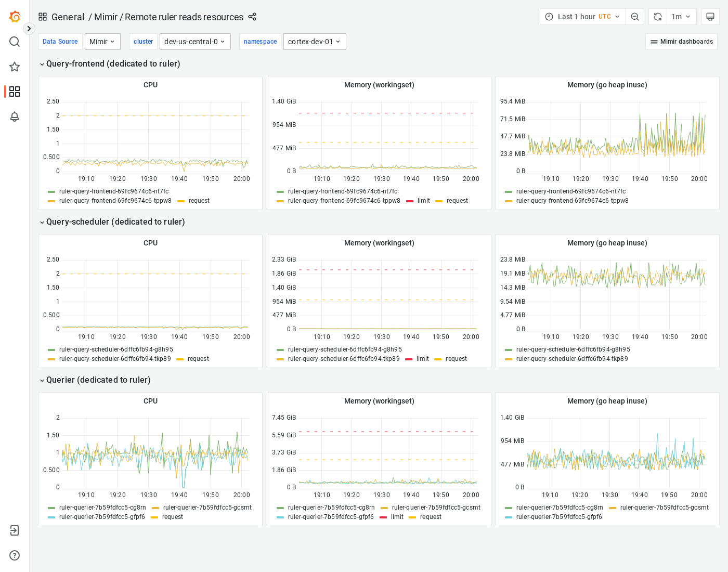Open the Mimir dashboards menu
This screenshot has height=572, width=728.
pyautogui.click(x=681, y=42)
